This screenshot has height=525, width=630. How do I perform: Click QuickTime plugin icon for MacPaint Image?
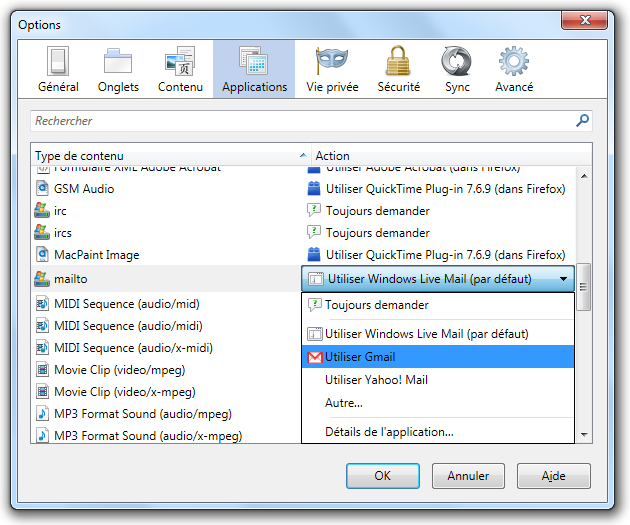click(x=314, y=254)
